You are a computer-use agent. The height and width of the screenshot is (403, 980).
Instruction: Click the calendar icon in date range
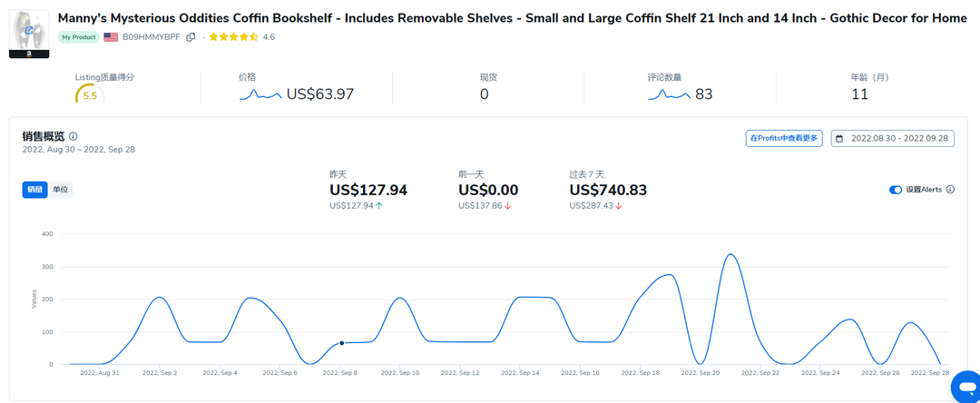coord(839,139)
